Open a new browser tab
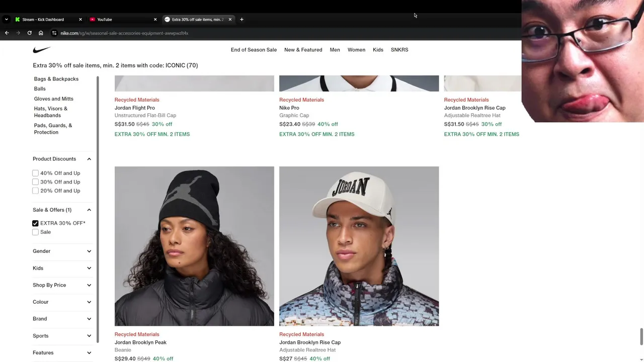 [242, 20]
